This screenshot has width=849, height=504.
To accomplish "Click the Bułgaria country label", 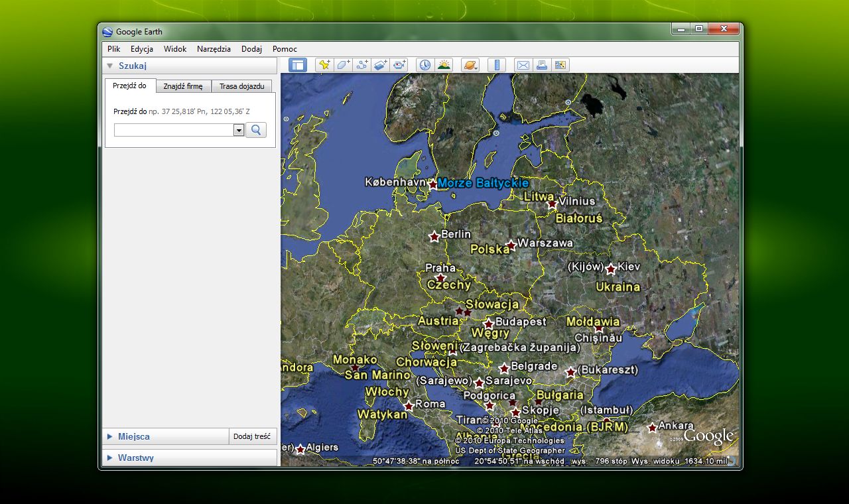I will (560, 395).
